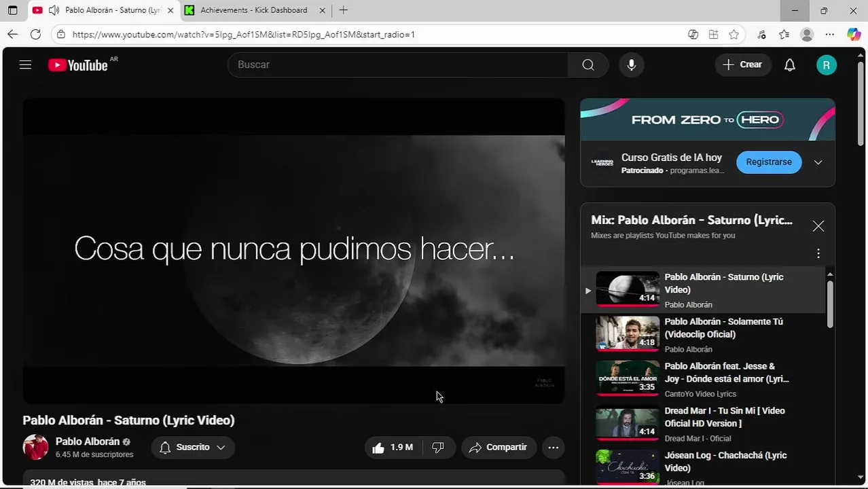Open the browser favorites list

[x=784, y=35]
